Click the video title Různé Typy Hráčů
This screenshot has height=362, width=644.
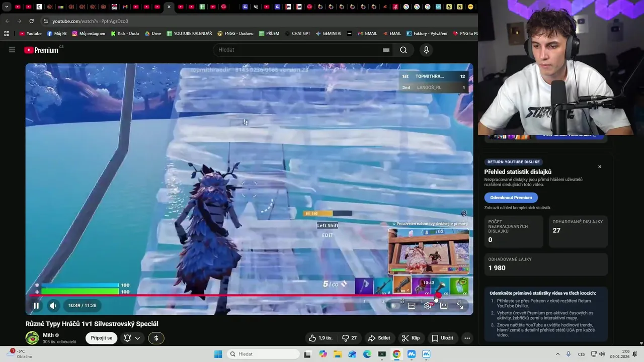92,324
